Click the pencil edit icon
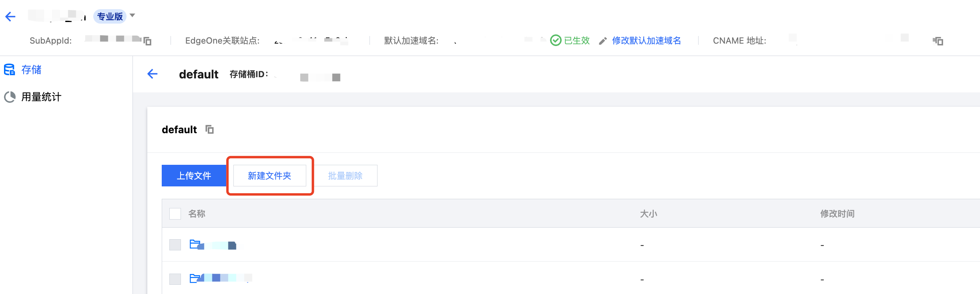Screen dimensions: 980x294 [x=603, y=41]
